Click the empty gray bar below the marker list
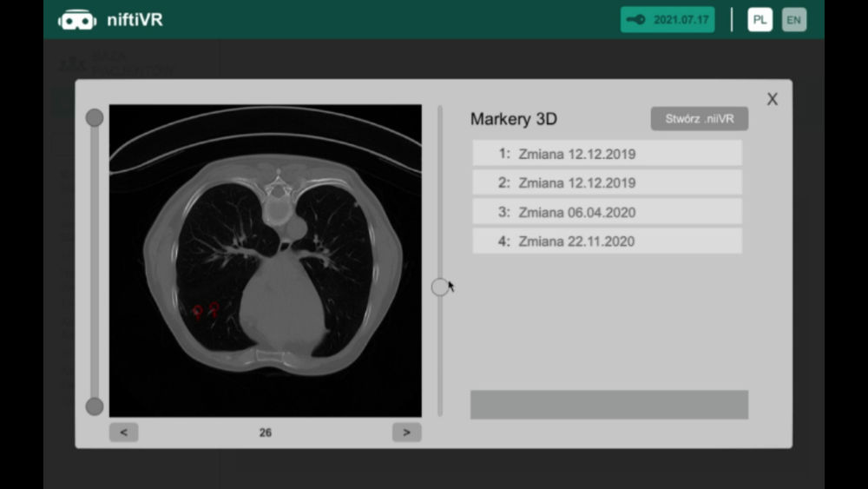Image resolution: width=868 pixels, height=489 pixels. (x=608, y=405)
